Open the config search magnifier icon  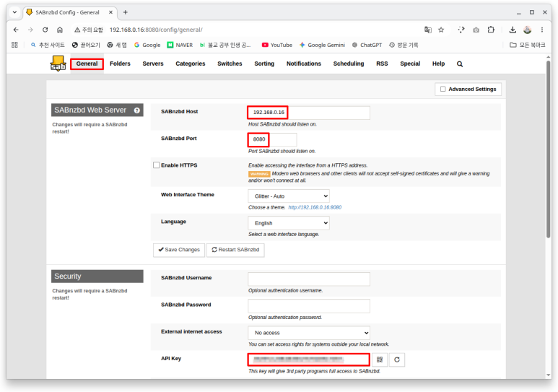click(x=460, y=64)
